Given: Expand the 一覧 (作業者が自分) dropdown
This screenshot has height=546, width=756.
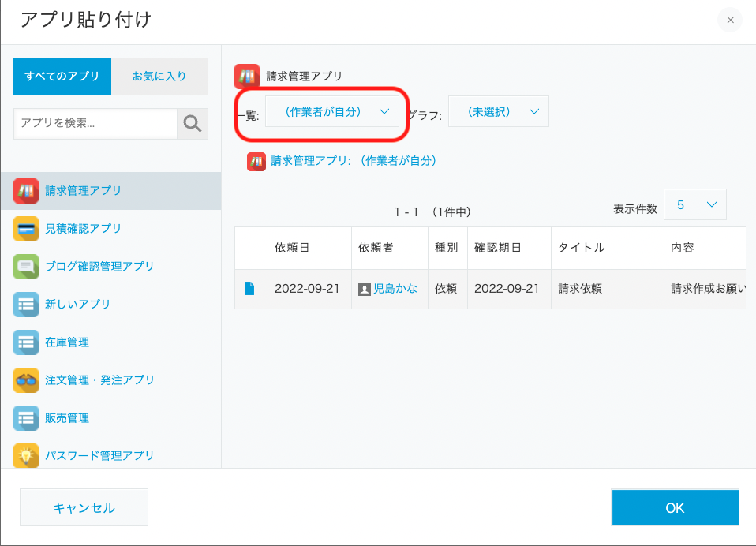Looking at the screenshot, I should point(332,111).
